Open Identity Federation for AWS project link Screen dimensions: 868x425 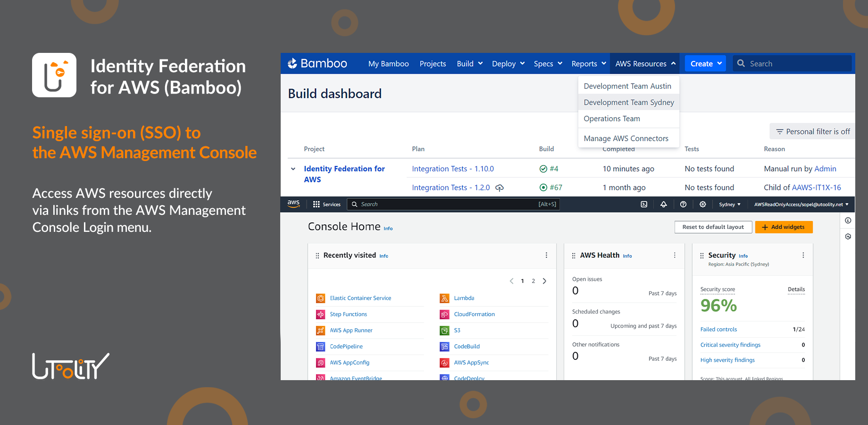(344, 174)
